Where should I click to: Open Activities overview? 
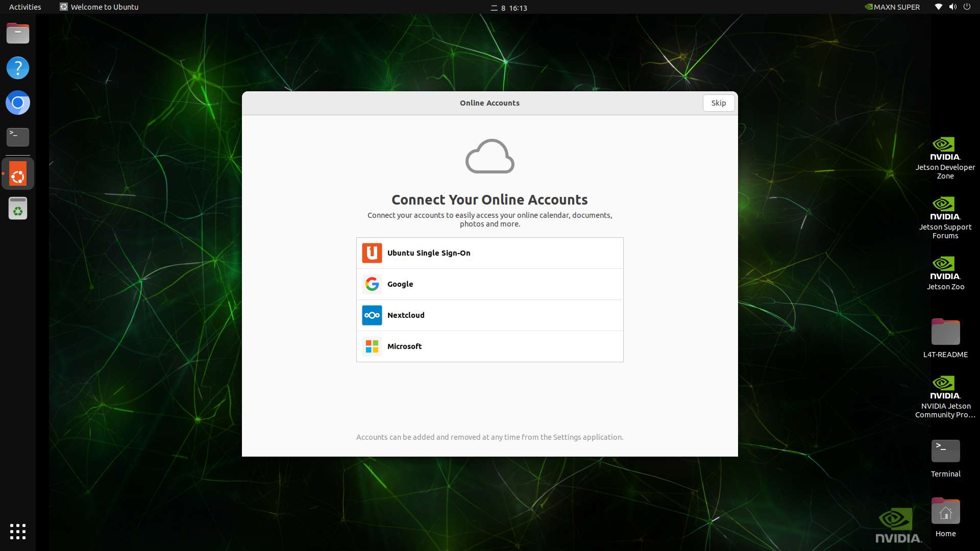click(x=25, y=7)
